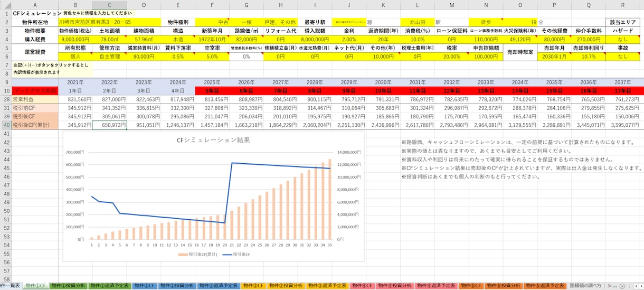Select station name cell 北山田
The height and width of the screenshot is (290, 644).
(x=418, y=22)
